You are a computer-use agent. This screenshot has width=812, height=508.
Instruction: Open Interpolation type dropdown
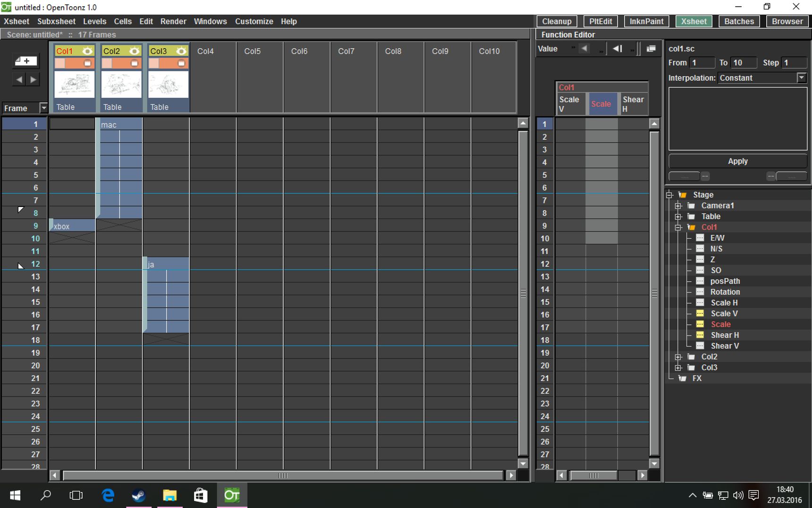tap(802, 77)
